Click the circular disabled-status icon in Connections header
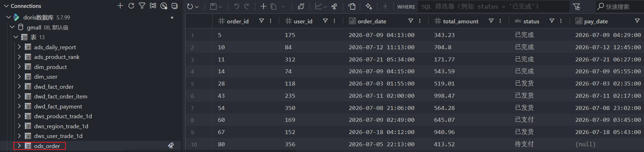The width and height of the screenshot is (644, 152). tap(164, 6)
